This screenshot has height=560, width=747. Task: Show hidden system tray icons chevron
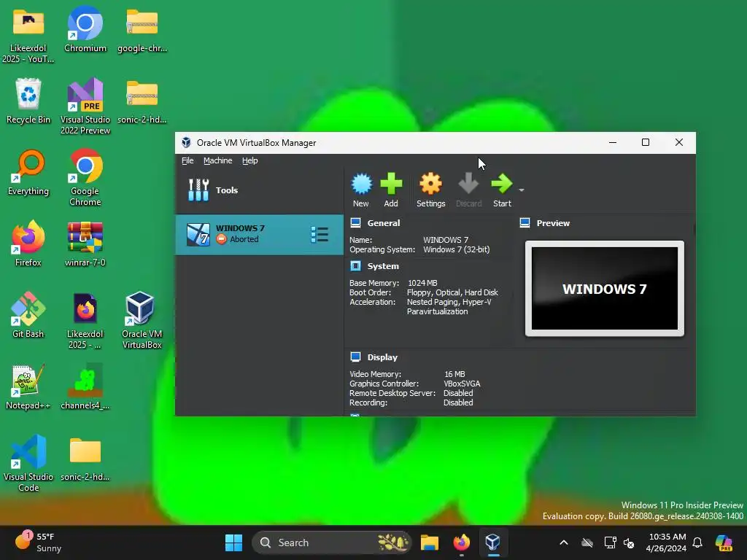[x=564, y=542]
